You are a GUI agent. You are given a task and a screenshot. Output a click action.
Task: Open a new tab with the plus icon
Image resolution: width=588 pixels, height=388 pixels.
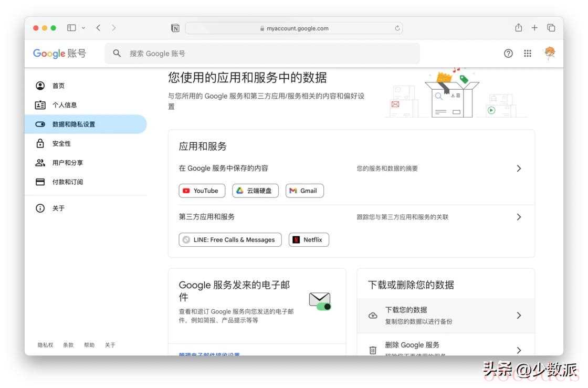(534, 28)
